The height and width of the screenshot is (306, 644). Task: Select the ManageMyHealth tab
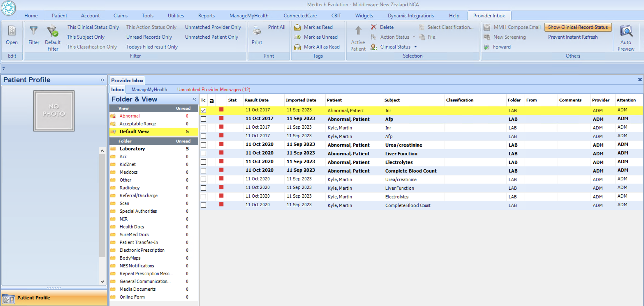(150, 89)
